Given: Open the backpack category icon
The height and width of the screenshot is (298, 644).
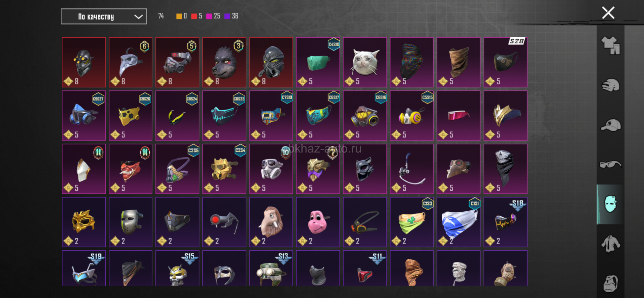Looking at the screenshot, I should [x=610, y=283].
